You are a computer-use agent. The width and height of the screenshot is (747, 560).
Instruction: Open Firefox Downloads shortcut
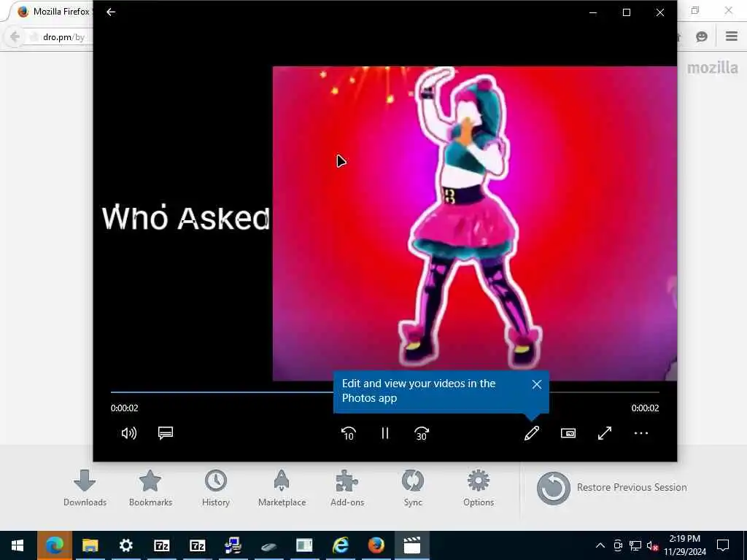pos(85,488)
